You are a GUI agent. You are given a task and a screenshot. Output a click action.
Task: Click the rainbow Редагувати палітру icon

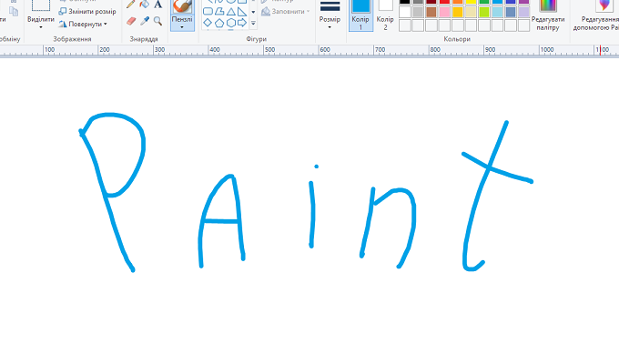(x=548, y=5)
